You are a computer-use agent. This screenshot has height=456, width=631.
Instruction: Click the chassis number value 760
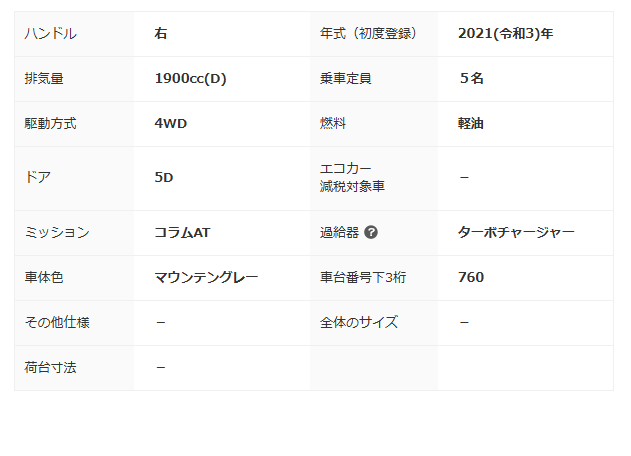point(471,277)
